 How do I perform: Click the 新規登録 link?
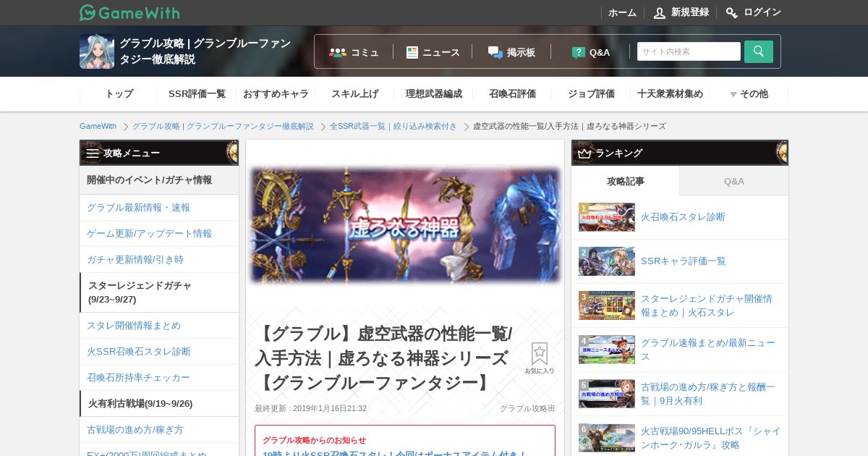point(690,13)
